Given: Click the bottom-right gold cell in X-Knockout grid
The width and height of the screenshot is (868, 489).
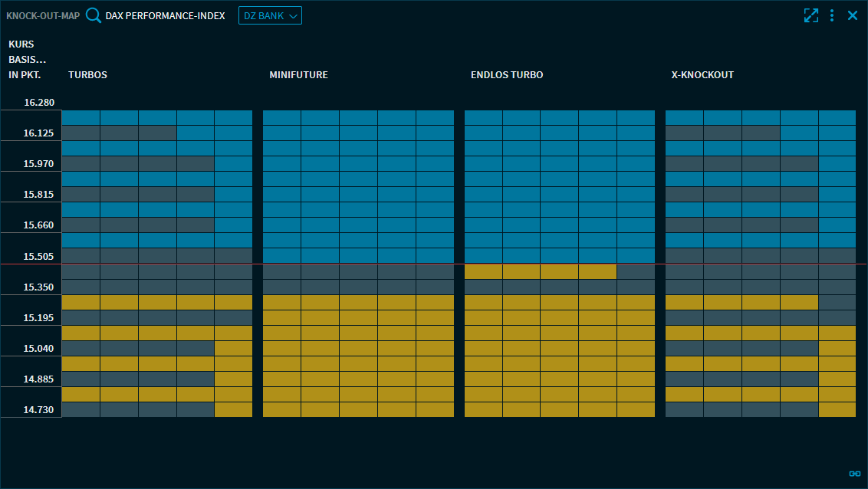Looking at the screenshot, I should pyautogui.click(x=837, y=409).
